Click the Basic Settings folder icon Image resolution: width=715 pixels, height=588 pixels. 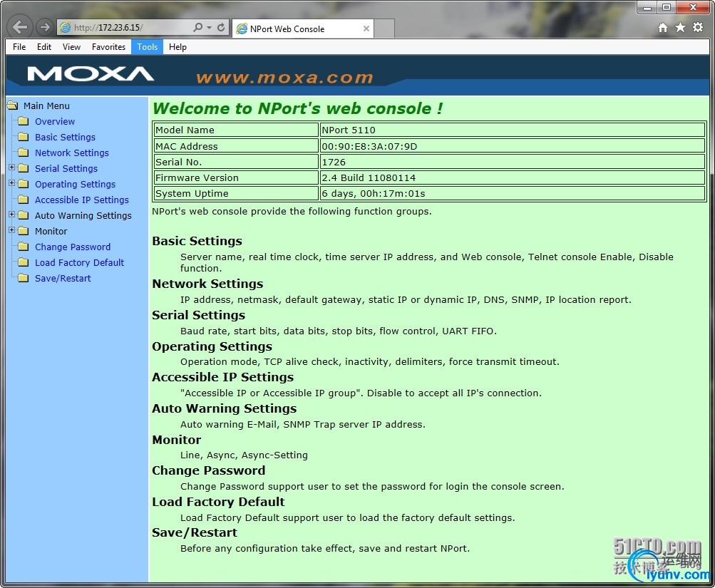point(24,137)
